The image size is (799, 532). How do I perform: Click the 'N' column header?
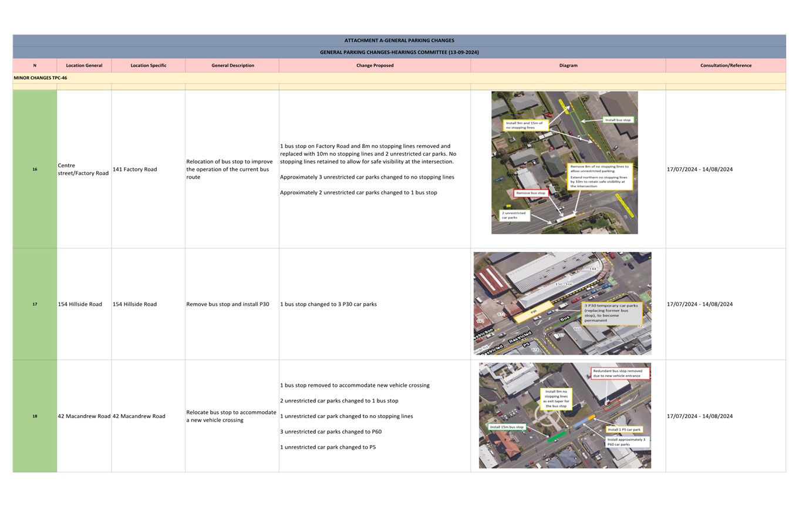tap(35, 65)
